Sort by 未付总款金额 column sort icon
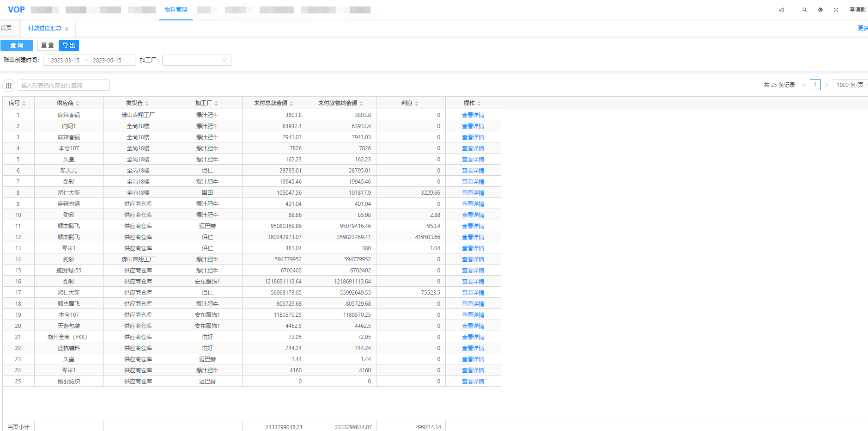868x431 pixels. (291, 104)
